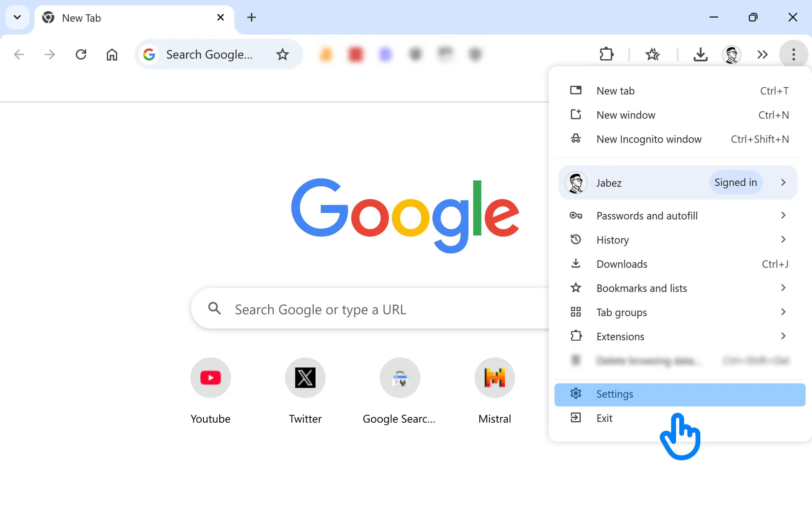Open the Jabez profile submenu
812x508 pixels.
678,183
